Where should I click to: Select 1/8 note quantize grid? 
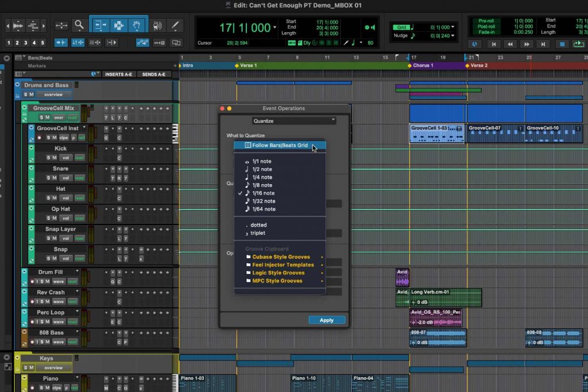[x=280, y=185]
